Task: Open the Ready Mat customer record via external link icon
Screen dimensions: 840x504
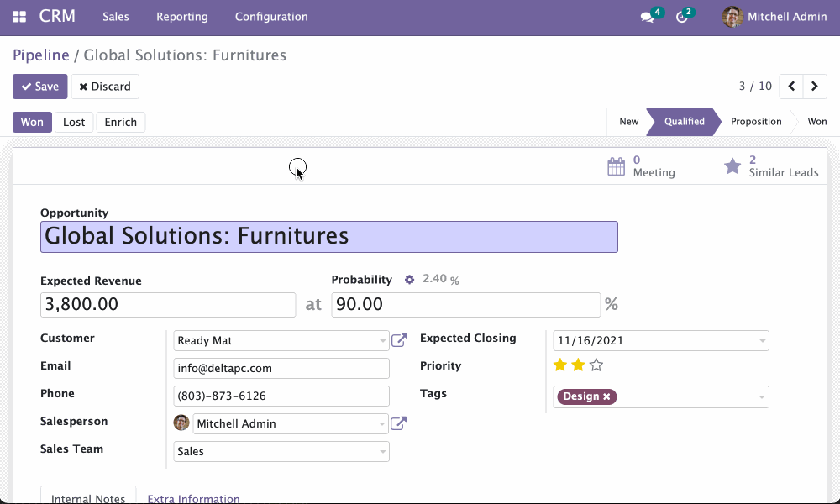Action: [x=399, y=340]
